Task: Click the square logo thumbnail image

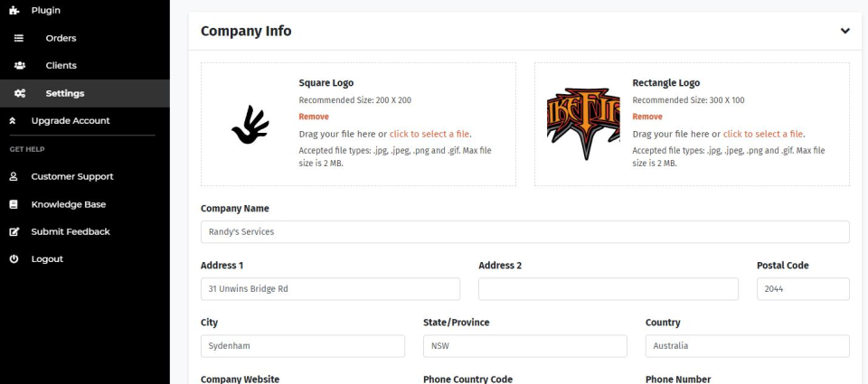Action: [250, 125]
